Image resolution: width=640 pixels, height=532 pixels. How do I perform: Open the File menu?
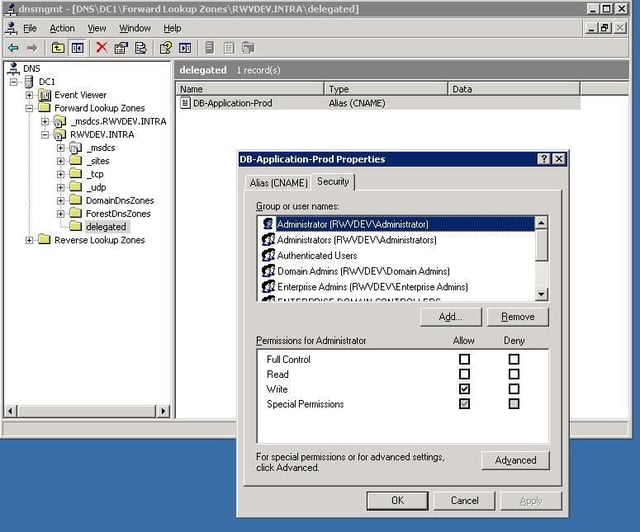pyautogui.click(x=30, y=28)
